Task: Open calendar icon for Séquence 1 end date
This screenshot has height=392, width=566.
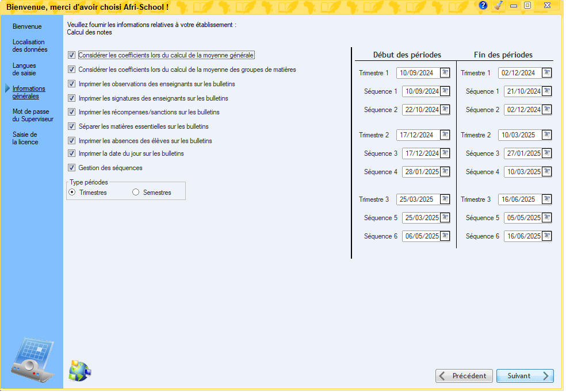Action: pyautogui.click(x=548, y=91)
